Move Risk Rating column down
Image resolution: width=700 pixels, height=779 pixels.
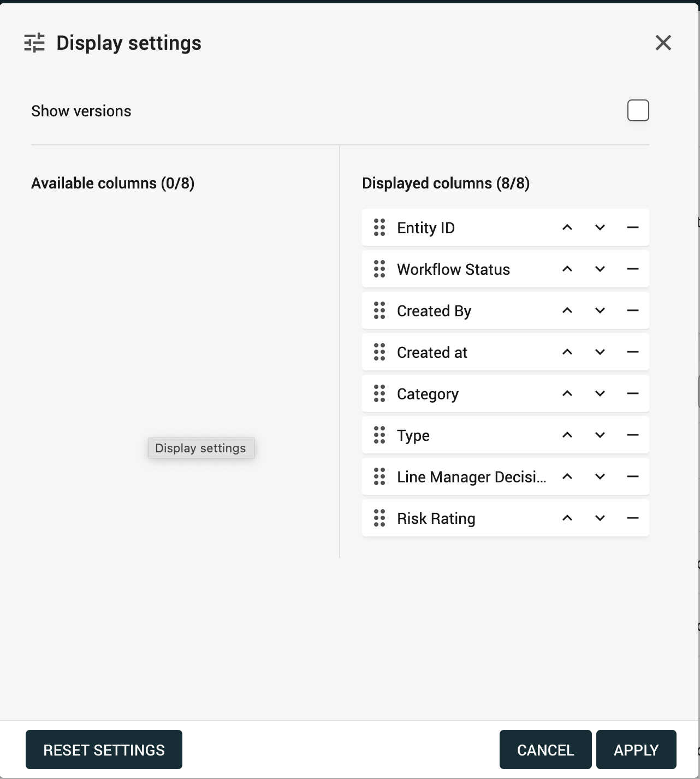pos(600,518)
